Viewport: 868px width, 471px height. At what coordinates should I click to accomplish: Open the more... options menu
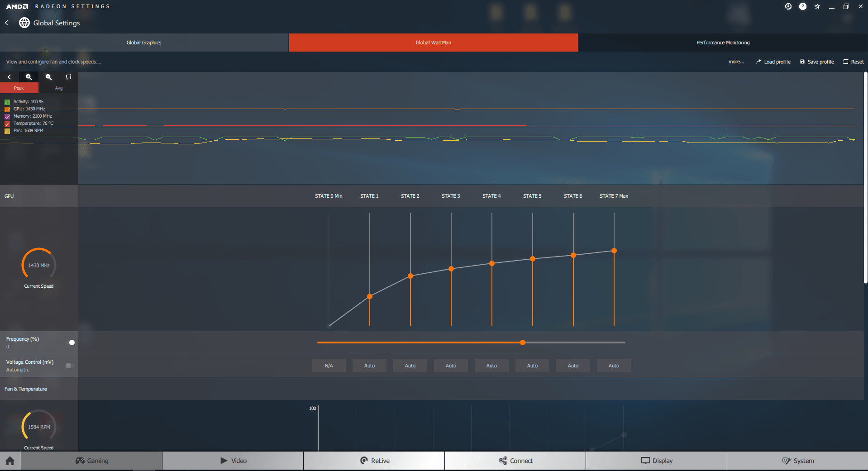(x=736, y=62)
